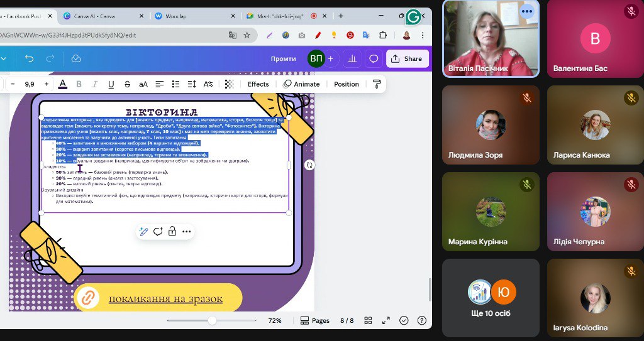This screenshot has width=644, height=341.
Task: Click the Effects button
Action: coord(258,84)
